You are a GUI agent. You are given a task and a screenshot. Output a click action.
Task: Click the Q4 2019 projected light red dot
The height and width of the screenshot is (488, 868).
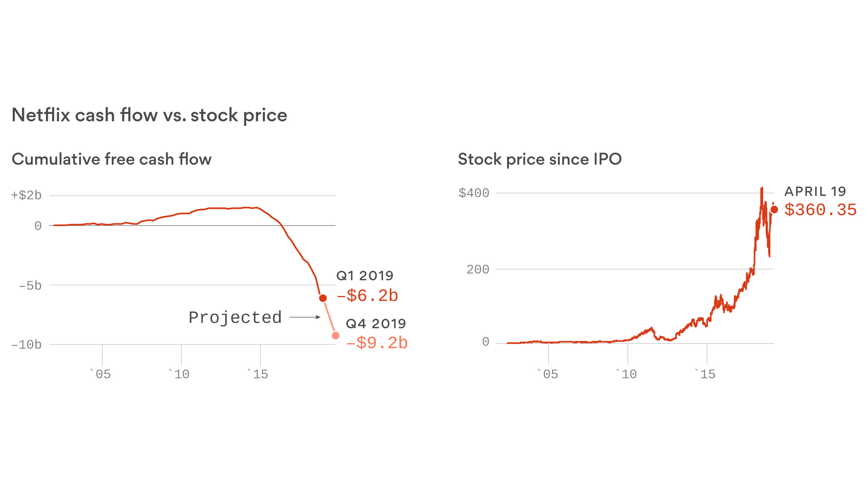pos(336,335)
